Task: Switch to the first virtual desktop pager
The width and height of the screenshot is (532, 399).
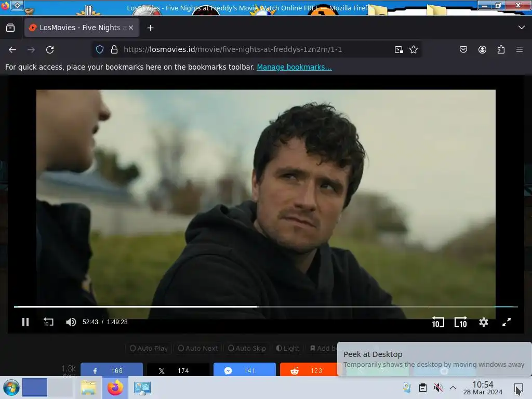Action: coord(35,388)
